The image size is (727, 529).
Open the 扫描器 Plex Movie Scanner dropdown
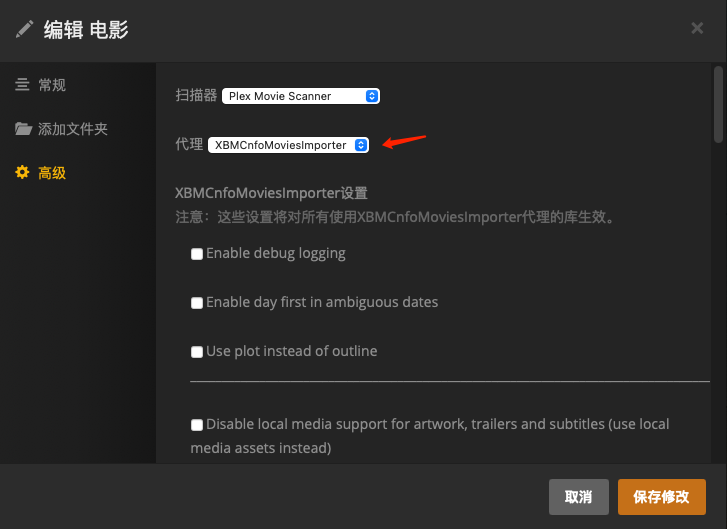tap(301, 96)
